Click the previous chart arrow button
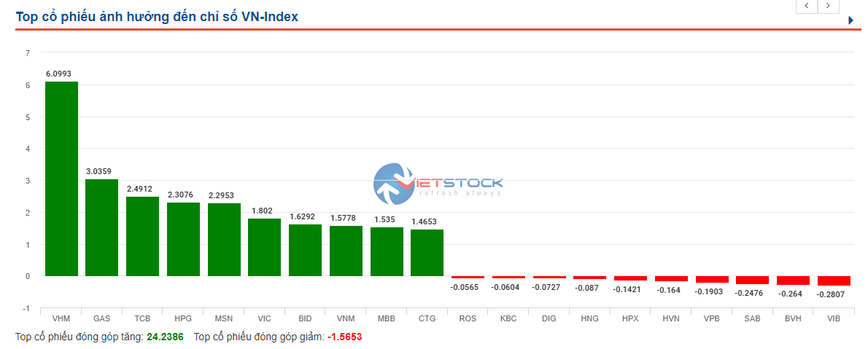 pyautogui.click(x=806, y=6)
